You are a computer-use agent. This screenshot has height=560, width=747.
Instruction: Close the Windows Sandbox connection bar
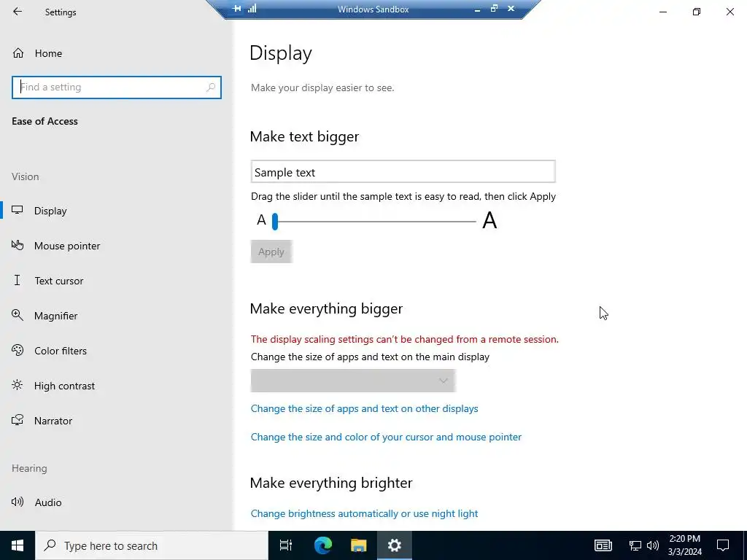coord(511,9)
